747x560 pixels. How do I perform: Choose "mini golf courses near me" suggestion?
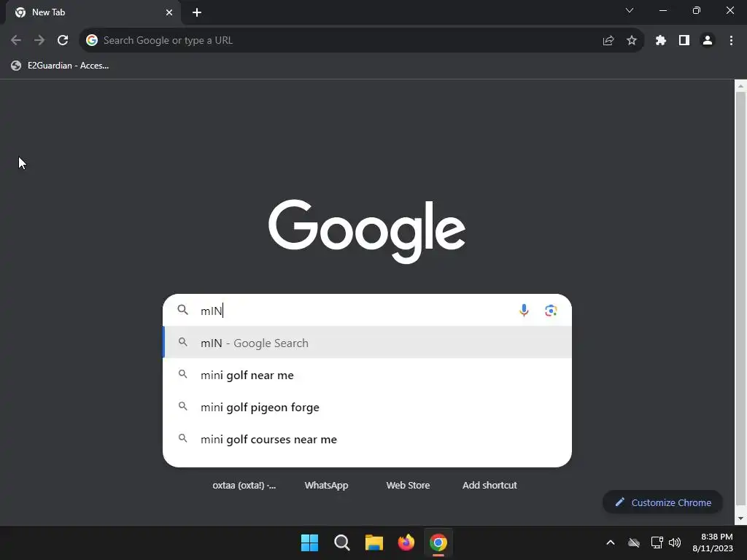367,439
